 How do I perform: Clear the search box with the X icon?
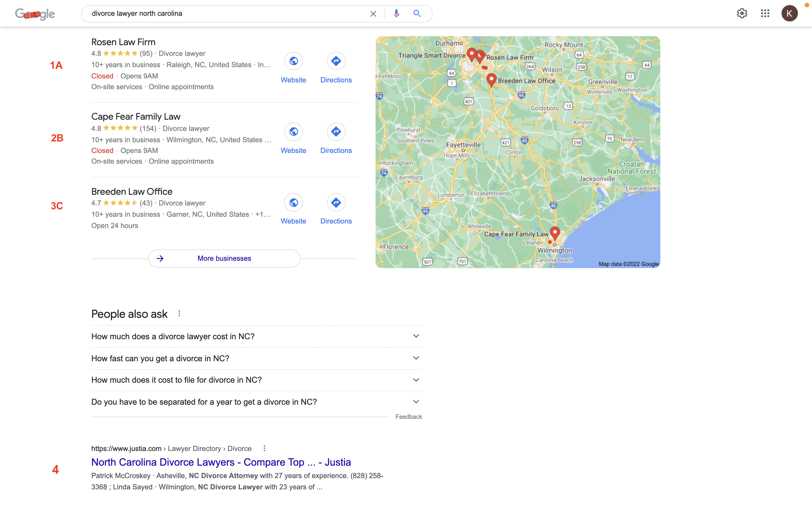[x=373, y=14]
